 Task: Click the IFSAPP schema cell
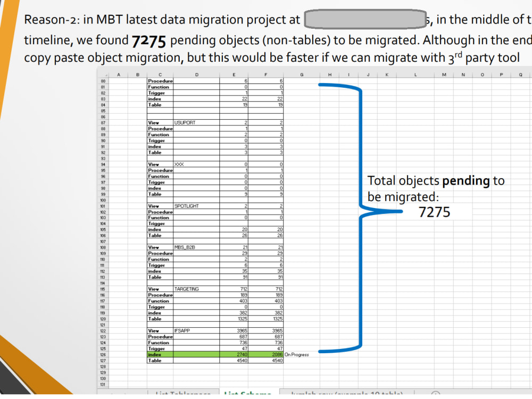tap(196, 331)
